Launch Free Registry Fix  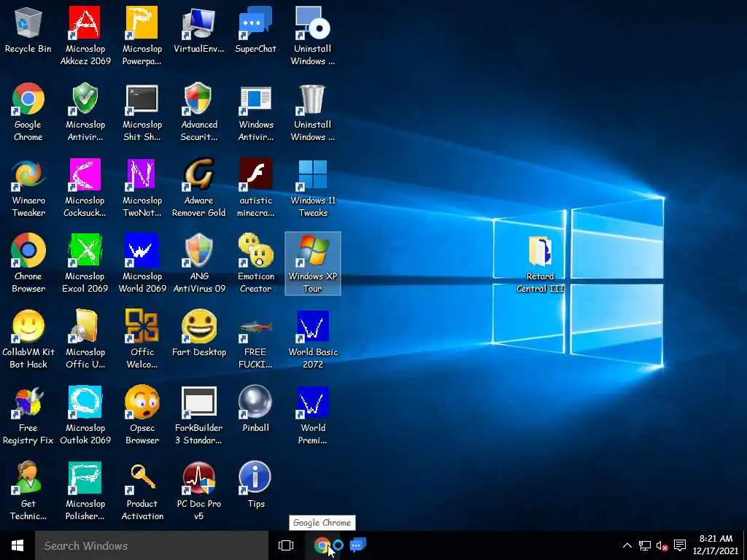click(28, 415)
